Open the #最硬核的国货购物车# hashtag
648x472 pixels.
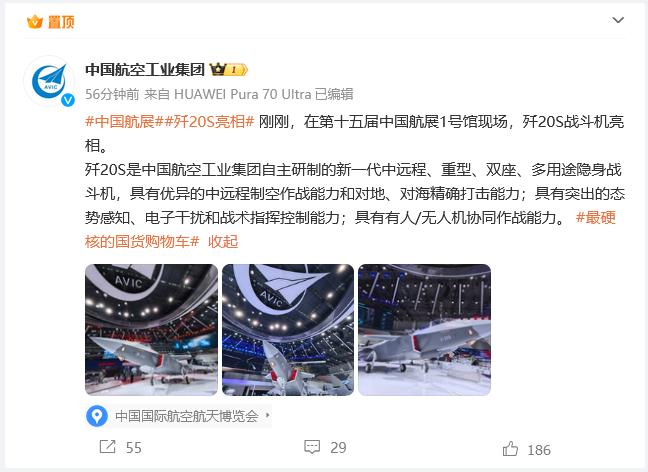coord(350,229)
